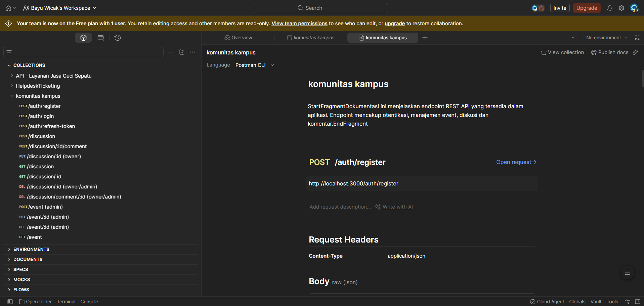Expand API - Layanan Jasa Cuci Sepatu collection
This screenshot has width=644, height=306.
(12, 76)
